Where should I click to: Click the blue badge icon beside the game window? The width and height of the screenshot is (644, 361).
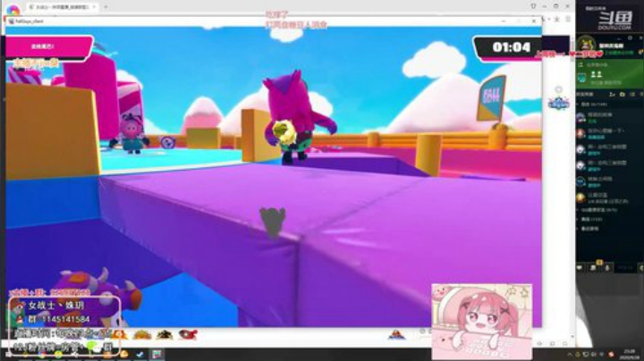click(559, 104)
